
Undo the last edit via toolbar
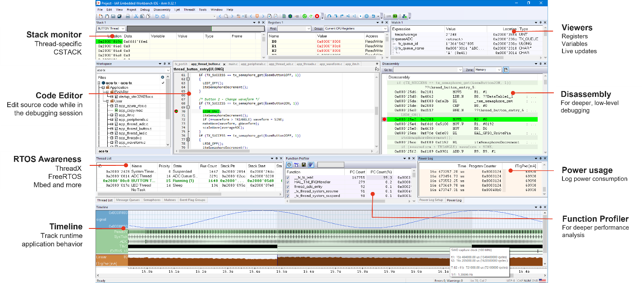(157, 16)
